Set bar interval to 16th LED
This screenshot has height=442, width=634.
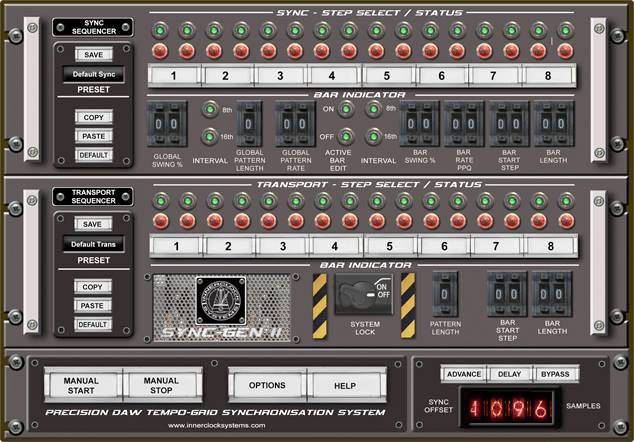(374, 137)
